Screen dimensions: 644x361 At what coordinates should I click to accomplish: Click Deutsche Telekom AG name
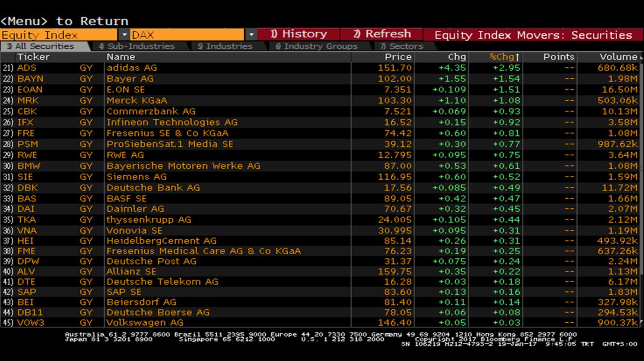[162, 282]
